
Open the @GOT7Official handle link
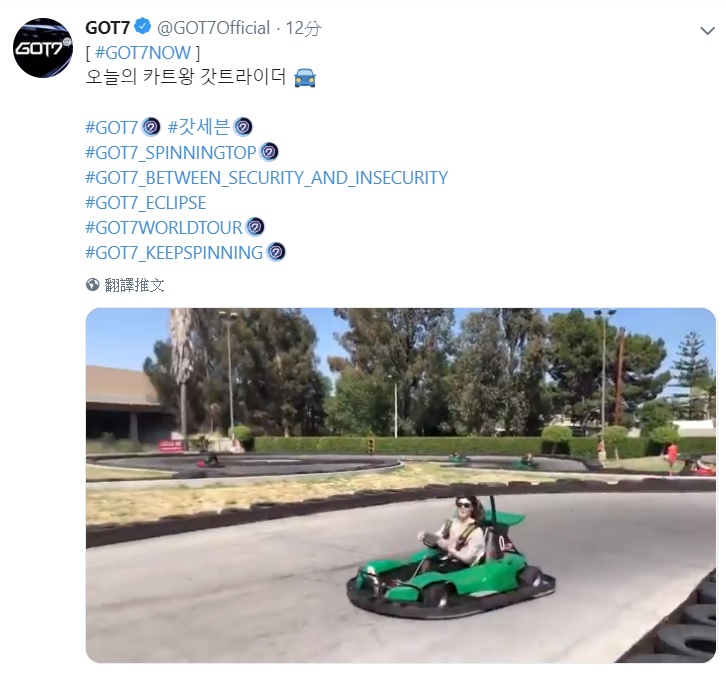pyautogui.click(x=213, y=28)
